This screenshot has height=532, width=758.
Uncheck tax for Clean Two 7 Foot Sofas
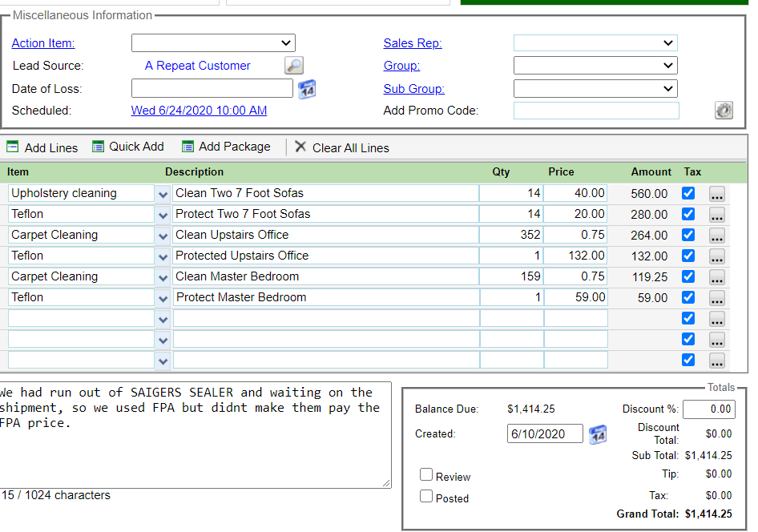pos(688,193)
